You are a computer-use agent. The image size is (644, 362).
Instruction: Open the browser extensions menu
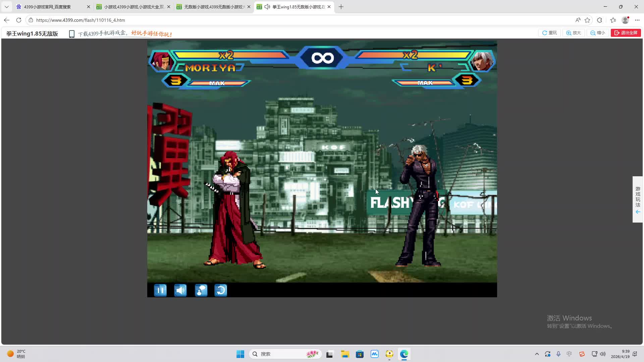pyautogui.click(x=600, y=20)
